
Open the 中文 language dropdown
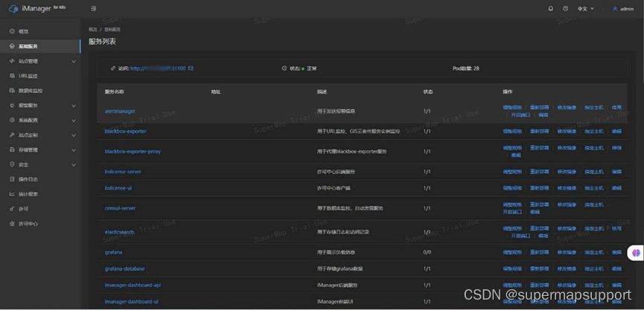(586, 9)
